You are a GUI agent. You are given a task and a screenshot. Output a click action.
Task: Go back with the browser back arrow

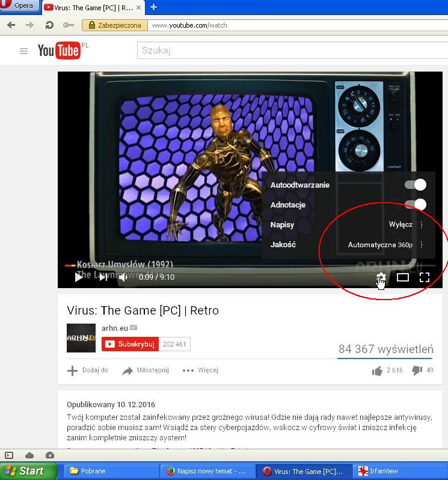pos(11,25)
